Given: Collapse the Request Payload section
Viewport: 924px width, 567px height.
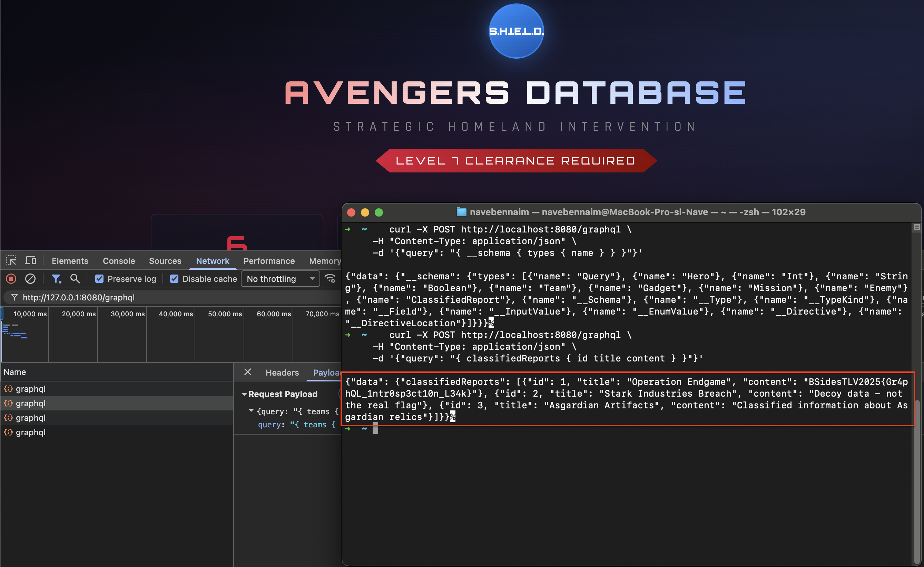Looking at the screenshot, I should coord(244,394).
